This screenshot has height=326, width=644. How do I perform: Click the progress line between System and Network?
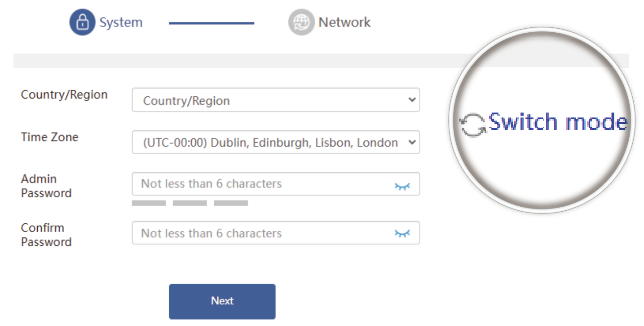[x=212, y=23]
